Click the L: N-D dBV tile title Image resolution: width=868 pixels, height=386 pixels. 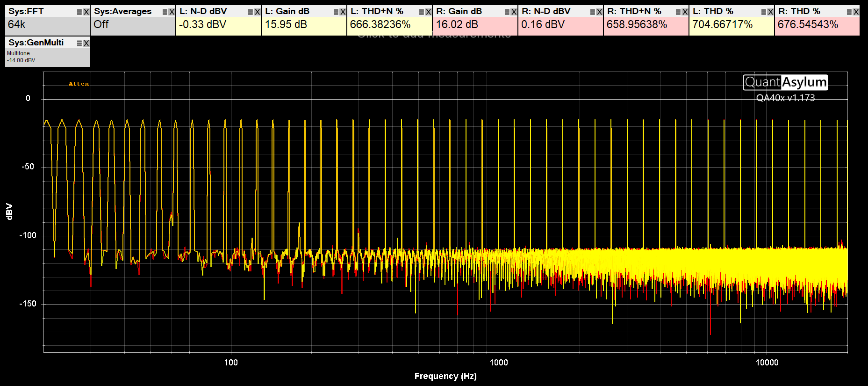[x=203, y=11]
